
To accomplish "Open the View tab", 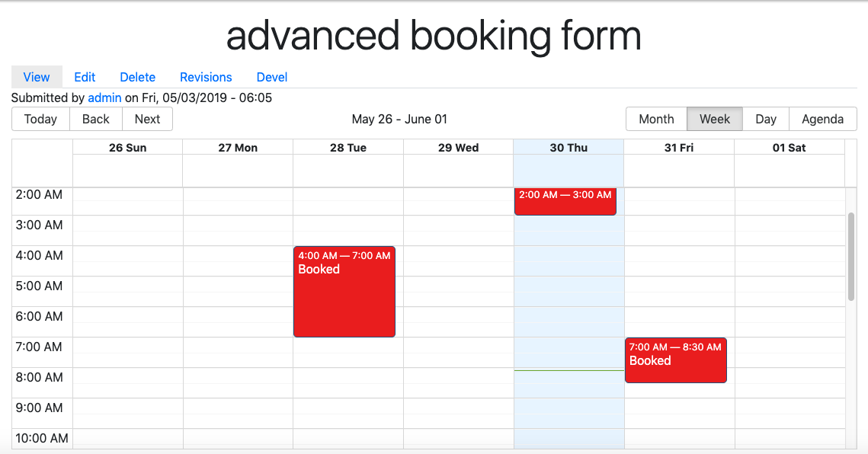I will coord(37,77).
